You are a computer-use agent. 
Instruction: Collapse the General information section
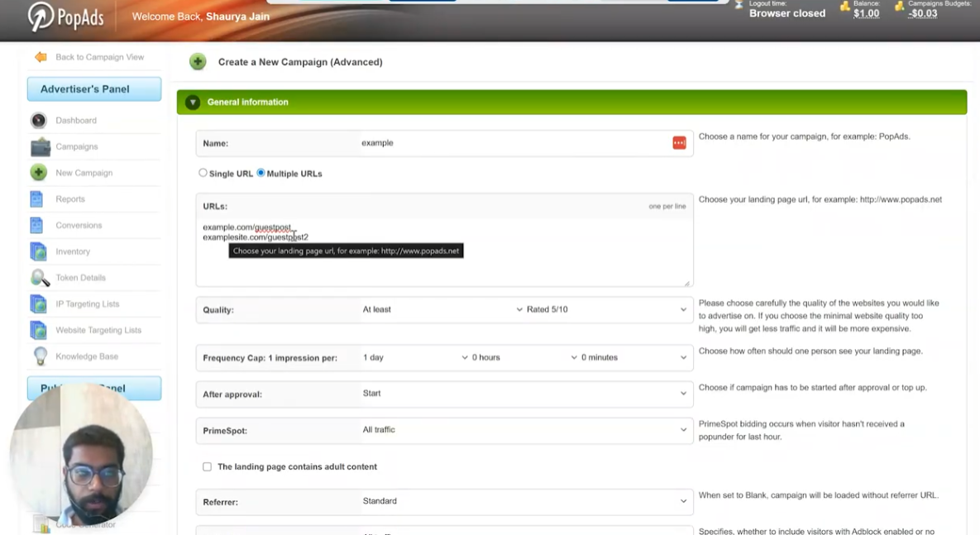[x=193, y=103]
